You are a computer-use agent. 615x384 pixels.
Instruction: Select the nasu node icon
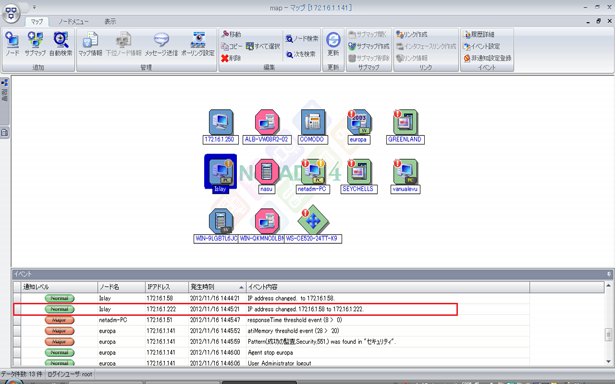pos(267,172)
